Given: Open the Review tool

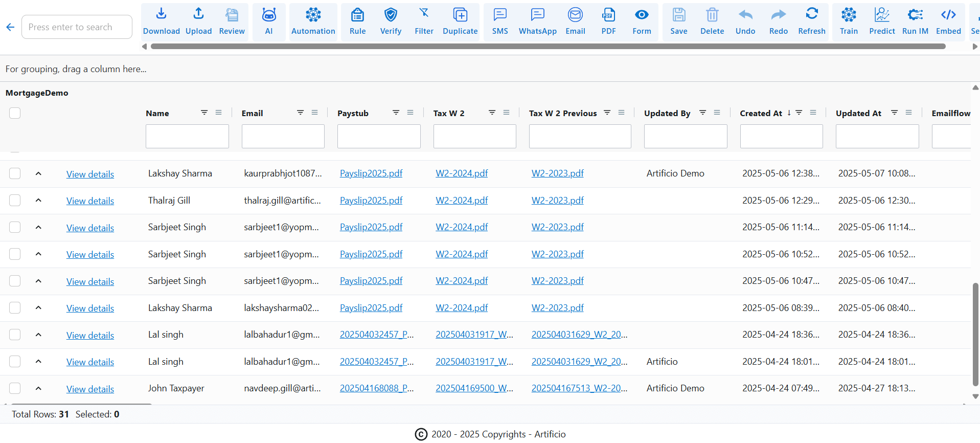Looking at the screenshot, I should (232, 22).
